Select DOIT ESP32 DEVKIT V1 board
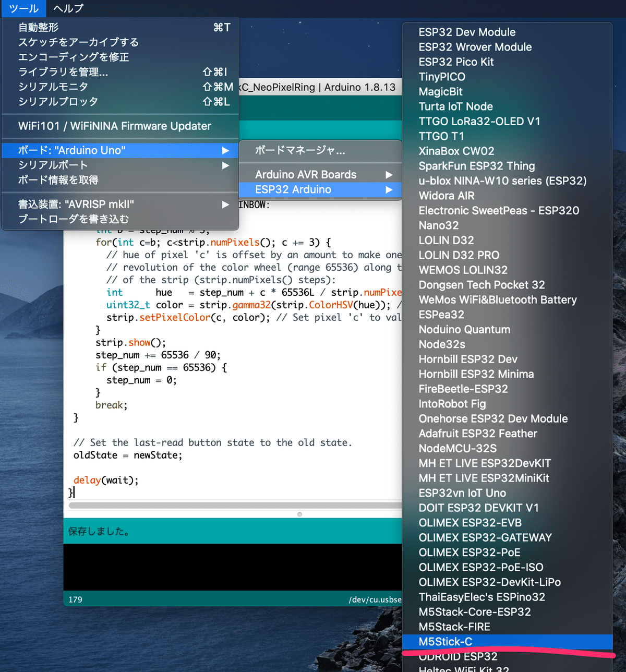The image size is (626, 672). [x=507, y=508]
